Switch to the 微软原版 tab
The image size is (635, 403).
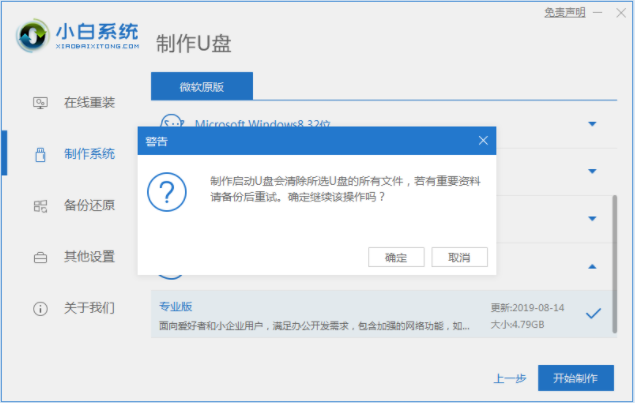pos(201,87)
